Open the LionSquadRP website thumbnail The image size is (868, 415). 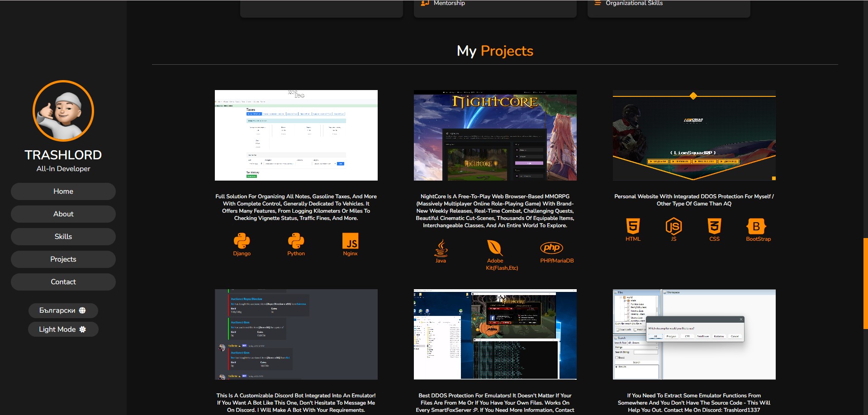[694, 135]
